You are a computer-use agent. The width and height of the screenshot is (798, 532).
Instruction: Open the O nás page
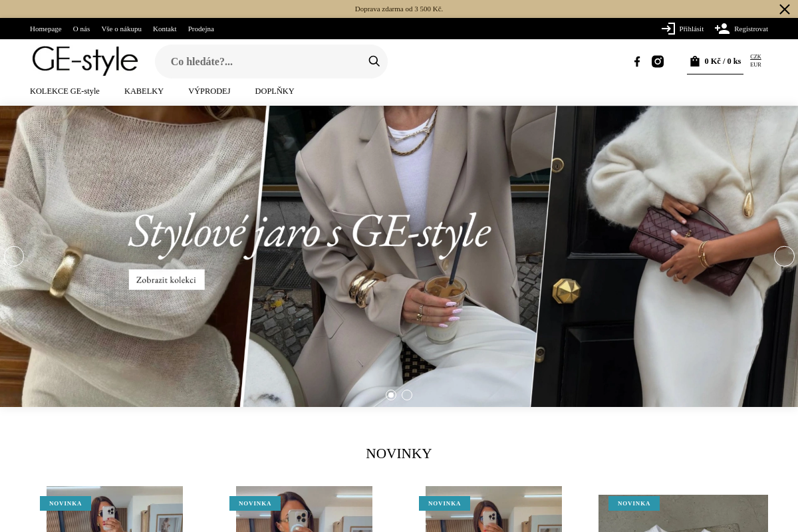(x=81, y=29)
